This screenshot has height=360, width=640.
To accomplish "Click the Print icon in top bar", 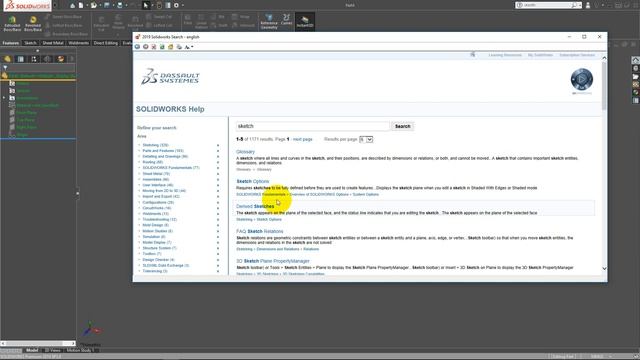I will 120,5.
